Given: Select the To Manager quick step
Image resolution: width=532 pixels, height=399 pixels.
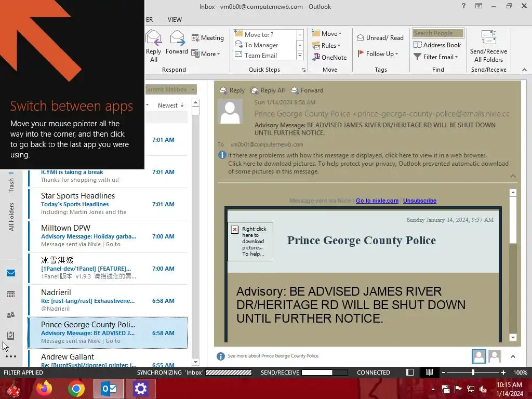Looking at the screenshot, I should click(x=265, y=45).
